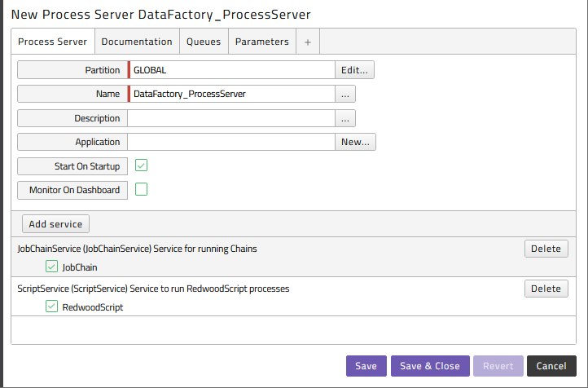588x388 pixels.
Task: Open the ellipsis button beside Name
Action: click(345, 94)
